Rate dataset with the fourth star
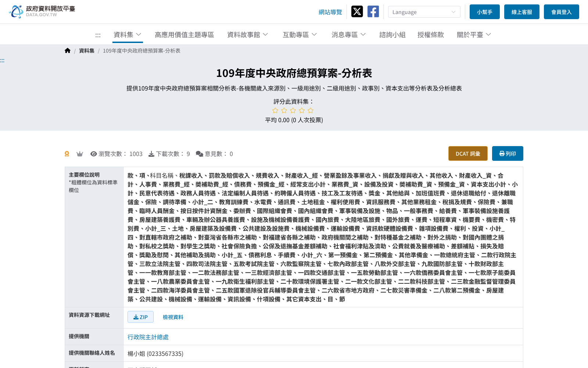The height and width of the screenshot is (368, 588). (x=302, y=110)
